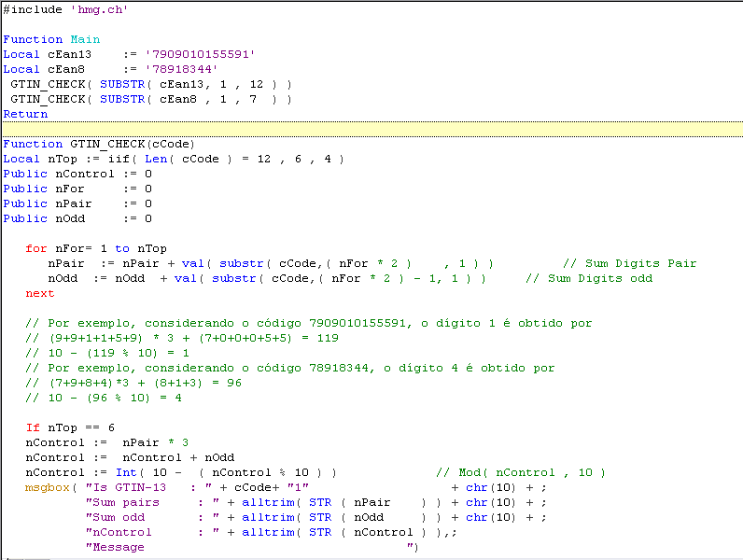The width and height of the screenshot is (743, 560).
Task: Click the Public nOdd declaration
Action: click(x=44, y=218)
